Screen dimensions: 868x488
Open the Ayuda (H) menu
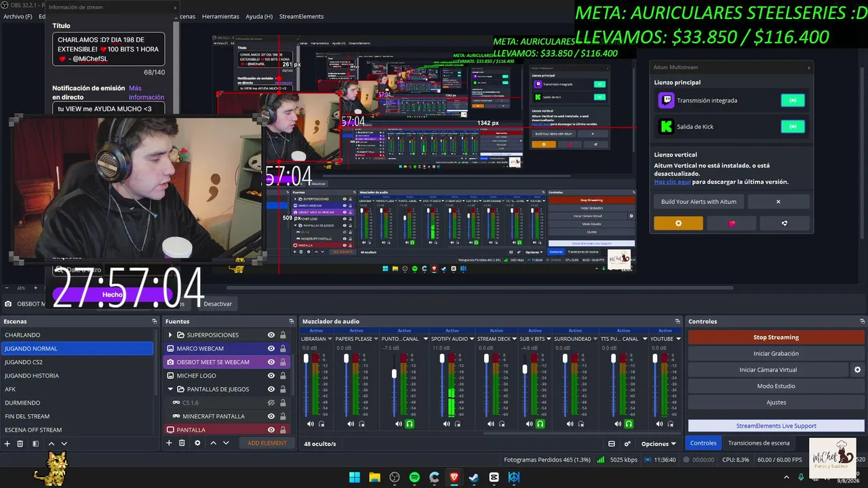point(259,16)
